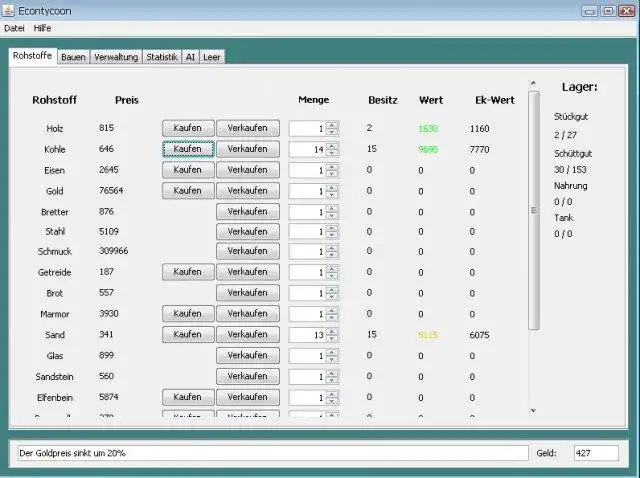640x478 pixels.
Task: Sell Stahl with Verkaufen button
Action: click(x=248, y=231)
